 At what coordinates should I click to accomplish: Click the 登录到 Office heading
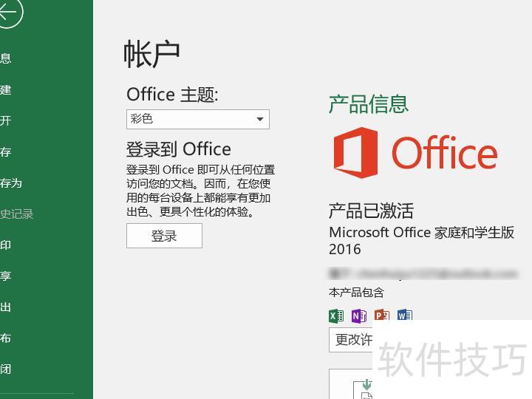point(179,149)
